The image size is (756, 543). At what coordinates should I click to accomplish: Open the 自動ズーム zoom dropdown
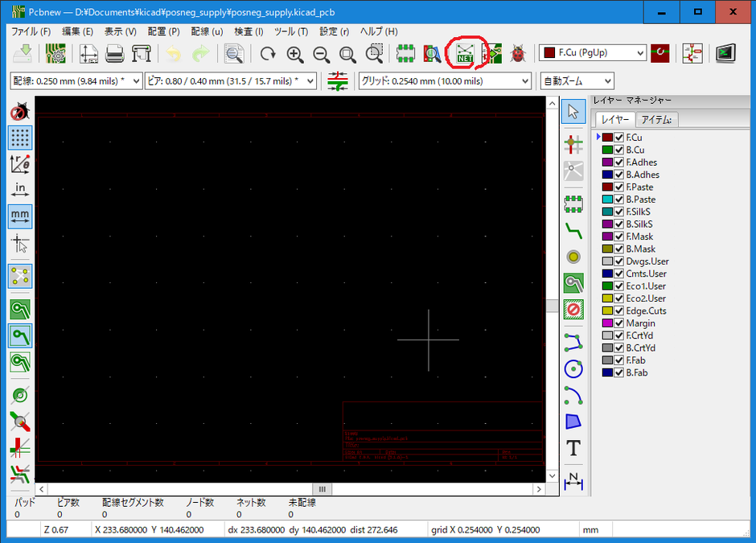pyautogui.click(x=577, y=81)
